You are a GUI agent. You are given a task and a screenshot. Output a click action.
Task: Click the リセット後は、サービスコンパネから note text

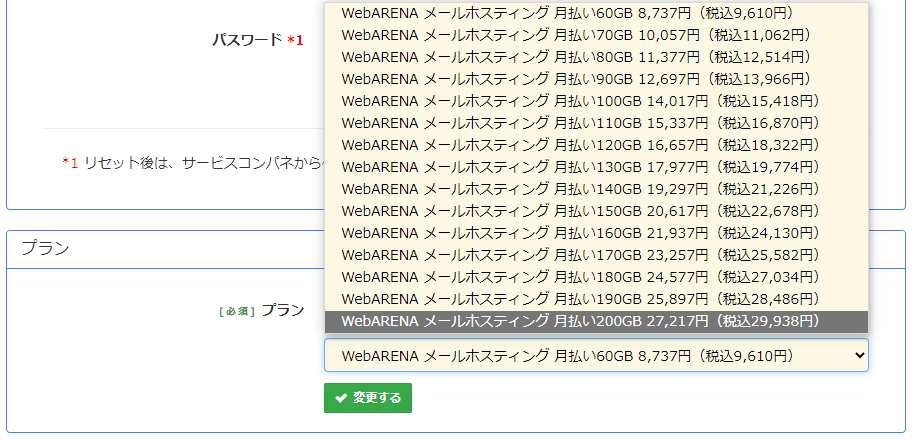191,163
